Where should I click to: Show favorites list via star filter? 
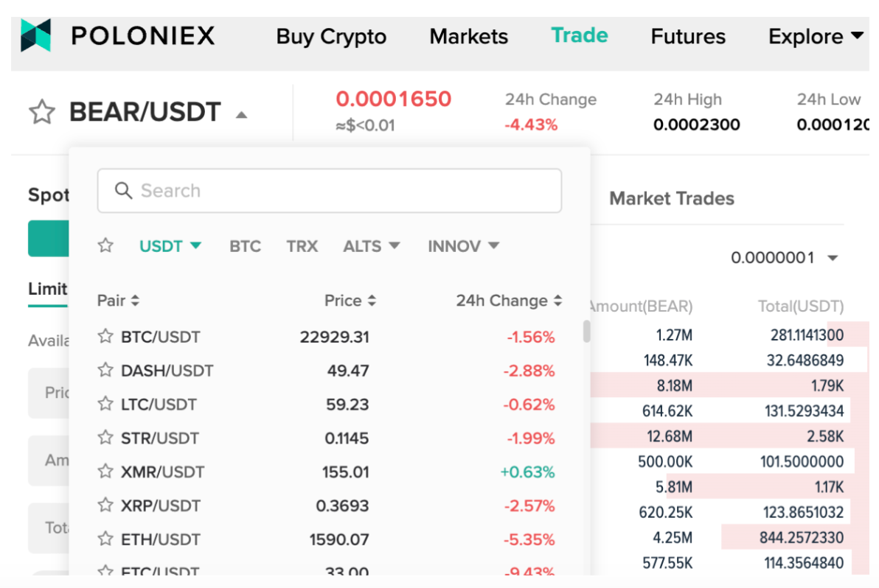coord(105,245)
